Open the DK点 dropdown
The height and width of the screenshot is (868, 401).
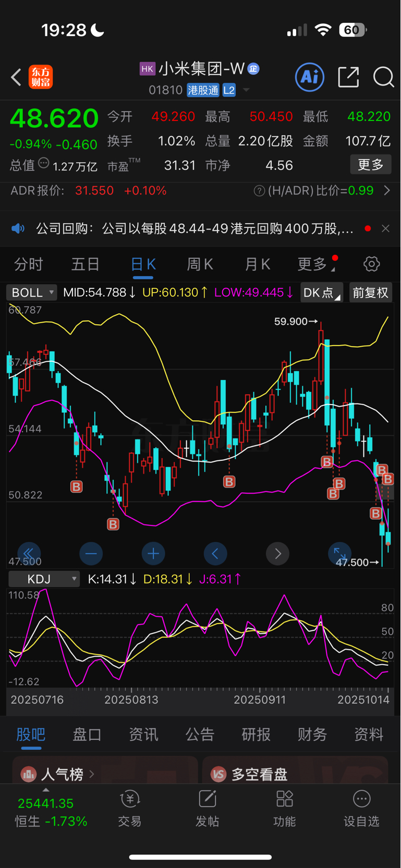coord(321,292)
